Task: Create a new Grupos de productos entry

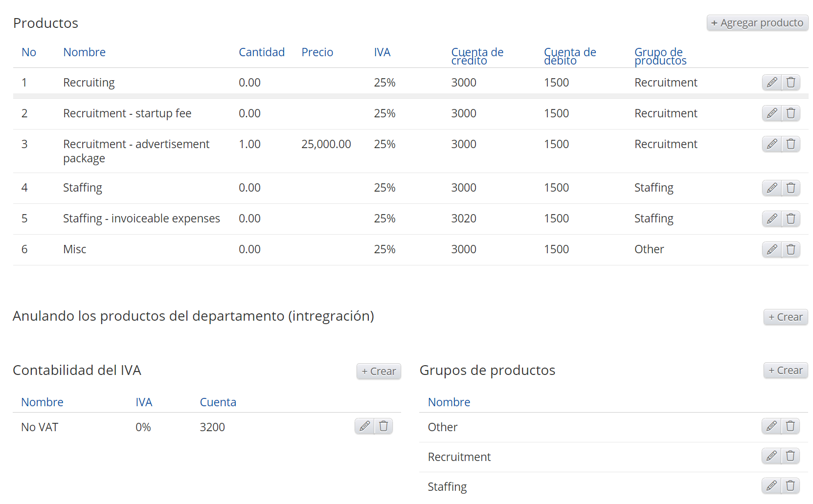Action: coord(785,371)
